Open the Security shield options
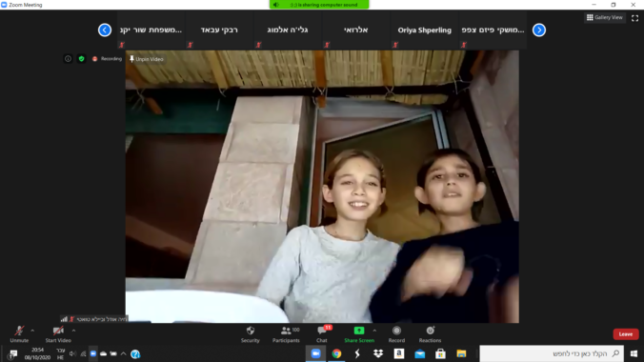The width and height of the screenshot is (644, 362). click(251, 334)
